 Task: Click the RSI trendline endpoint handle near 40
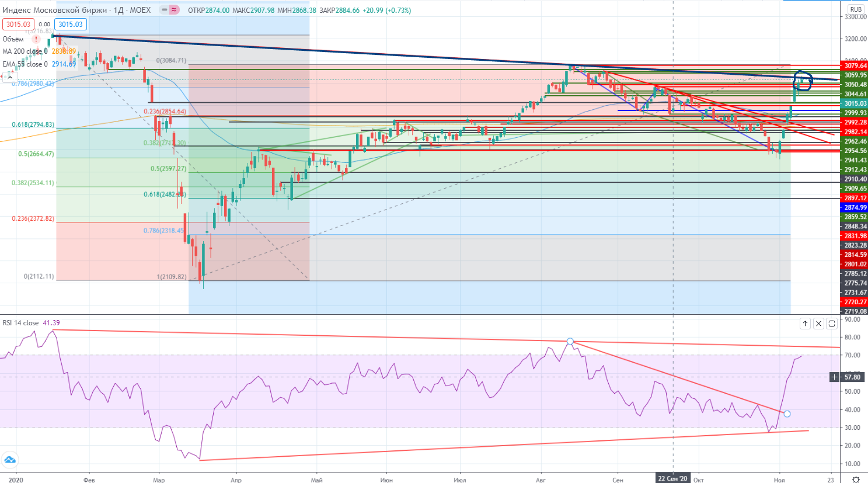point(787,414)
